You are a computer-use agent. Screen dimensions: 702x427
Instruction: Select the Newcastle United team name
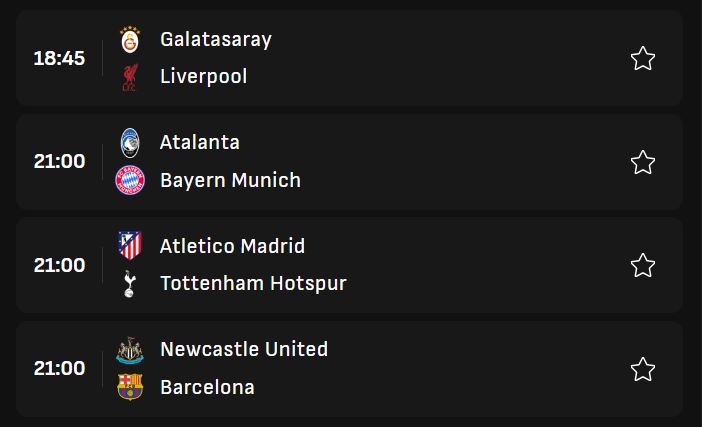pyautogui.click(x=244, y=350)
